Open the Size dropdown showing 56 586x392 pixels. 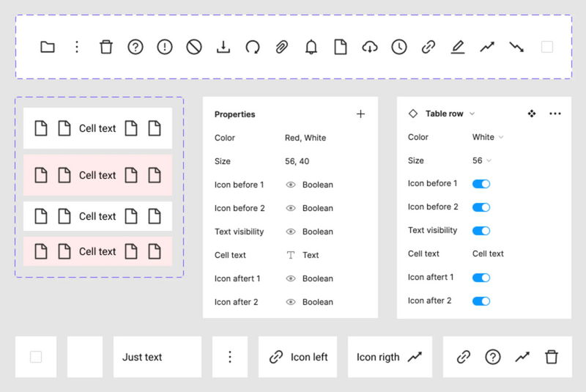tap(482, 160)
